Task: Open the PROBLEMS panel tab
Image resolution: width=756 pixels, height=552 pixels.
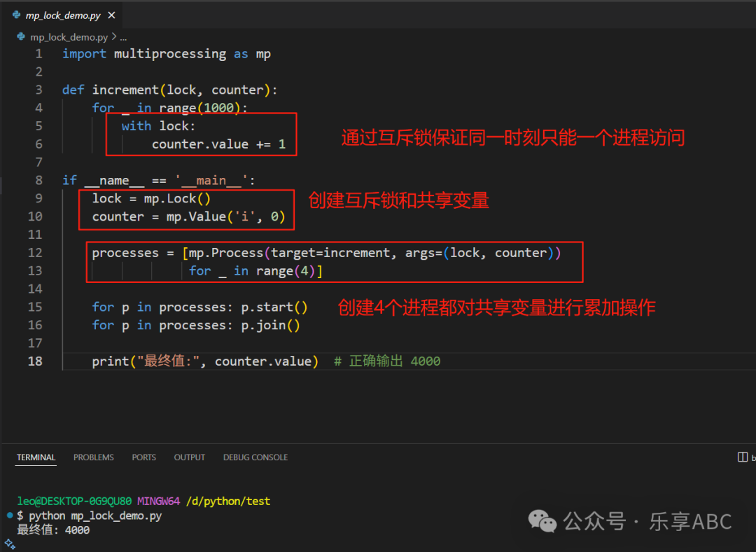Action: pyautogui.click(x=94, y=457)
